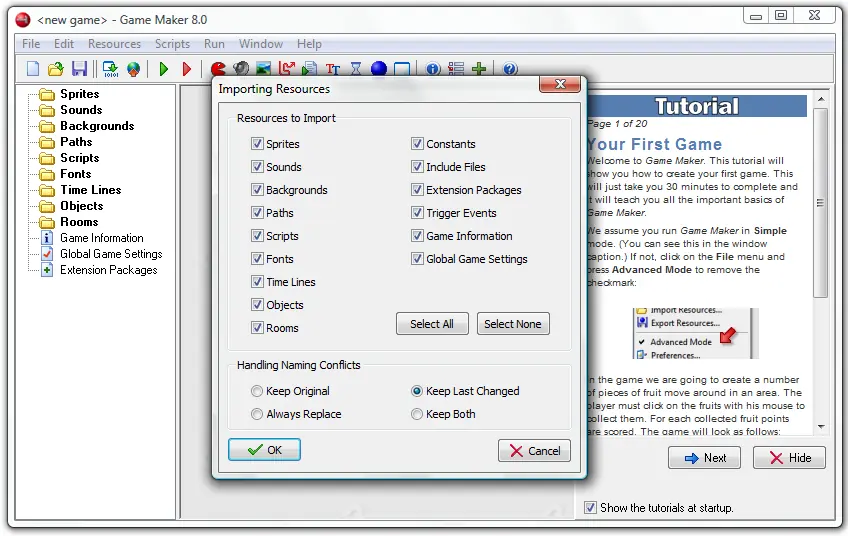Confirm import with the OK button
The width and height of the screenshot is (848, 536).
coord(264,450)
